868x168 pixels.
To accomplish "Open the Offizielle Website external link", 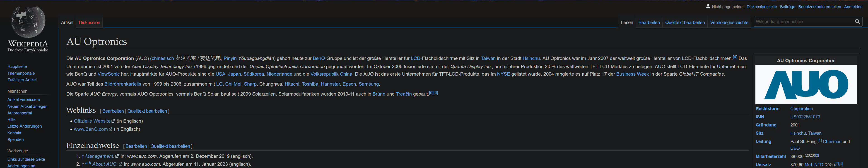I will point(94,121).
